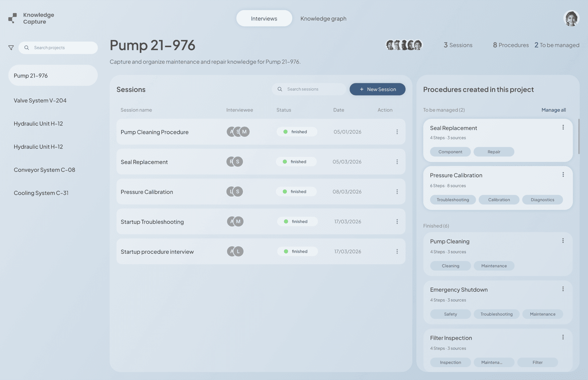
Task: Open options on Seal Replacement procedure card
Action: tap(563, 127)
